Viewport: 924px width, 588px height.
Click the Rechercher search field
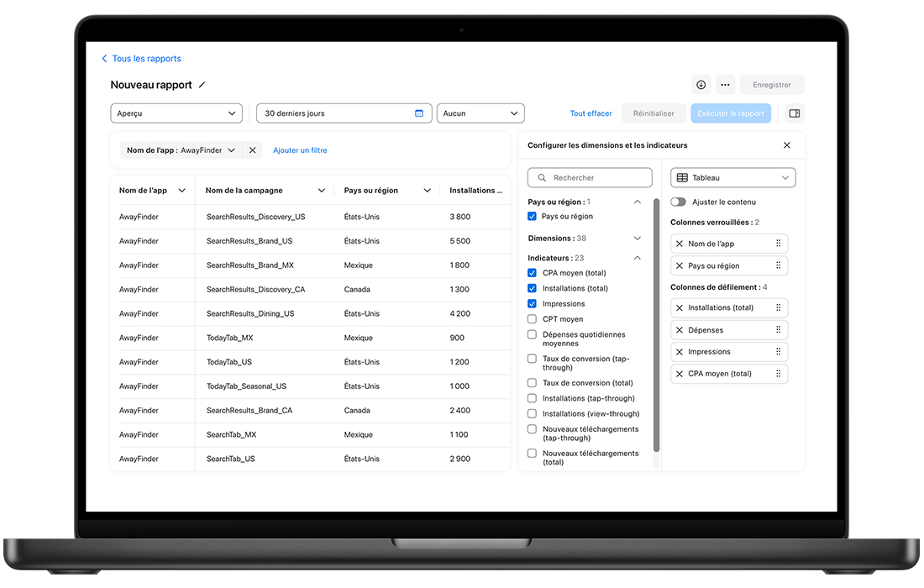coord(590,178)
